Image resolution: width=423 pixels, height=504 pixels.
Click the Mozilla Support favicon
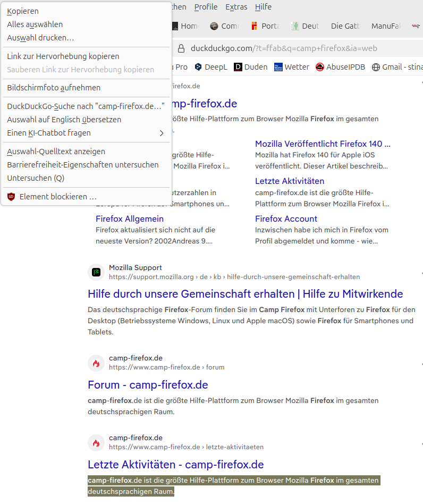[96, 272]
